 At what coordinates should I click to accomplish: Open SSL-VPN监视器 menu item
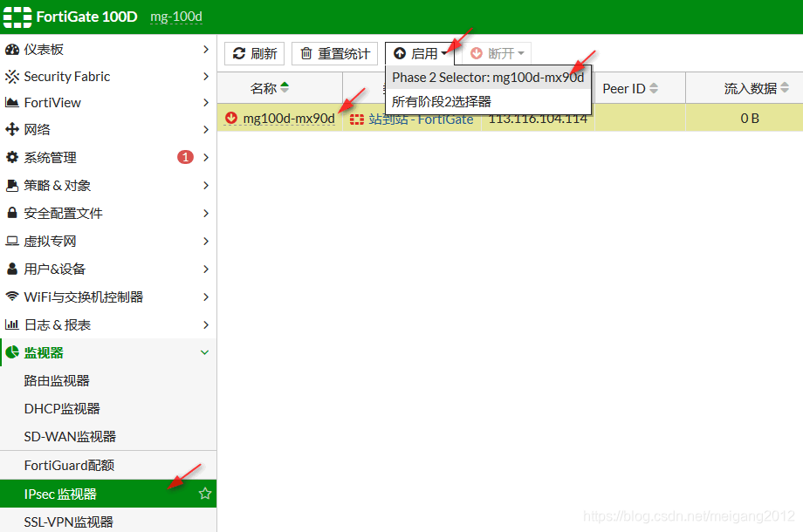point(108,521)
